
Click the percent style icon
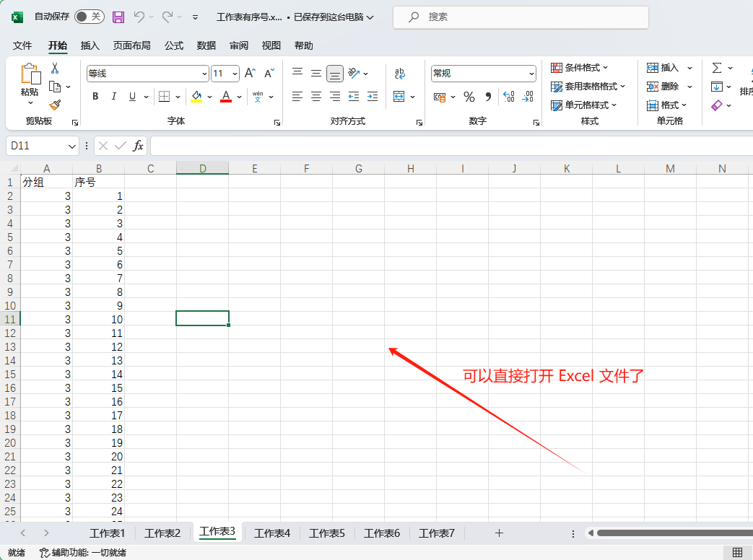tap(469, 97)
